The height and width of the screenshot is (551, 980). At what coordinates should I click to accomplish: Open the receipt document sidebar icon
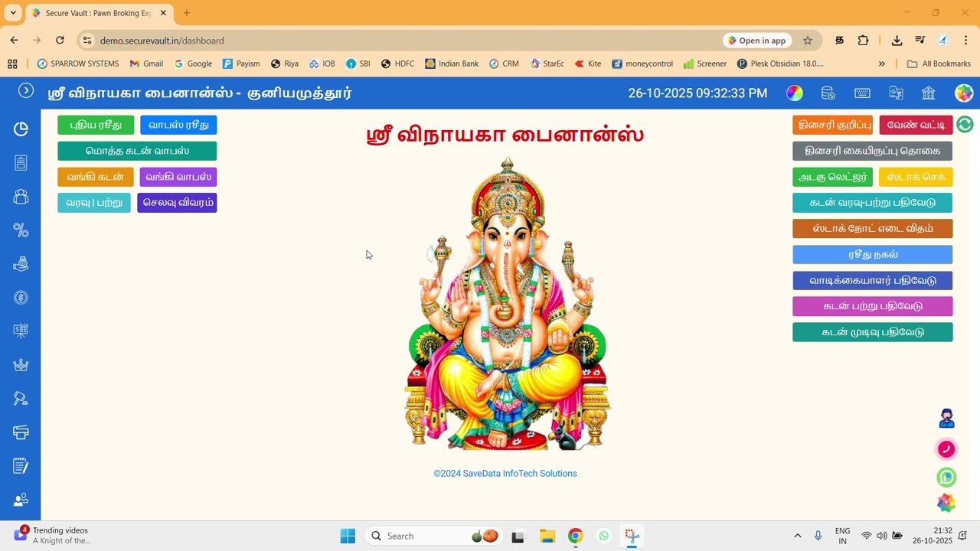[21, 162]
